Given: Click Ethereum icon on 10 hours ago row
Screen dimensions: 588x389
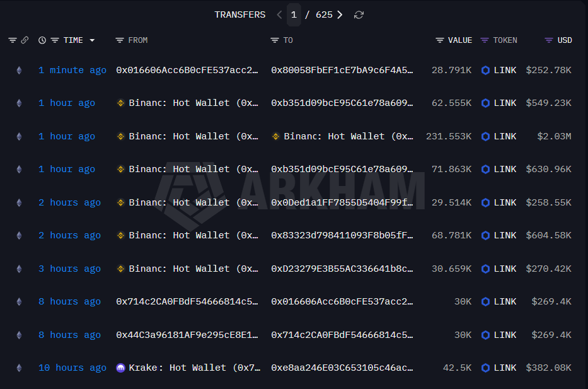Looking at the screenshot, I should point(19,368).
